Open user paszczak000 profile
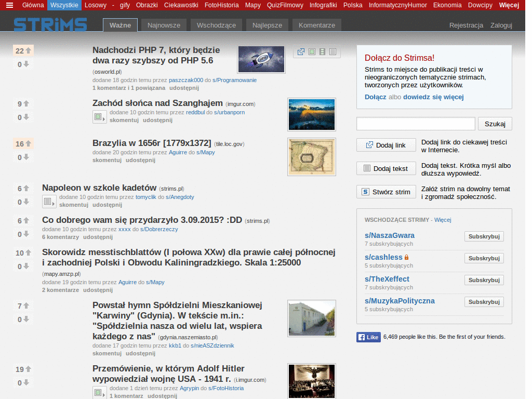The height and width of the screenshot is (399, 532). point(186,80)
